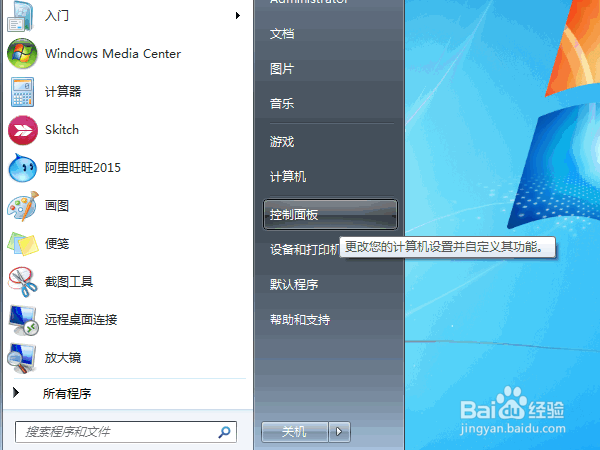Expand 所有程序 all programs arrow
Viewport: 600px width, 450px height.
click(x=16, y=392)
